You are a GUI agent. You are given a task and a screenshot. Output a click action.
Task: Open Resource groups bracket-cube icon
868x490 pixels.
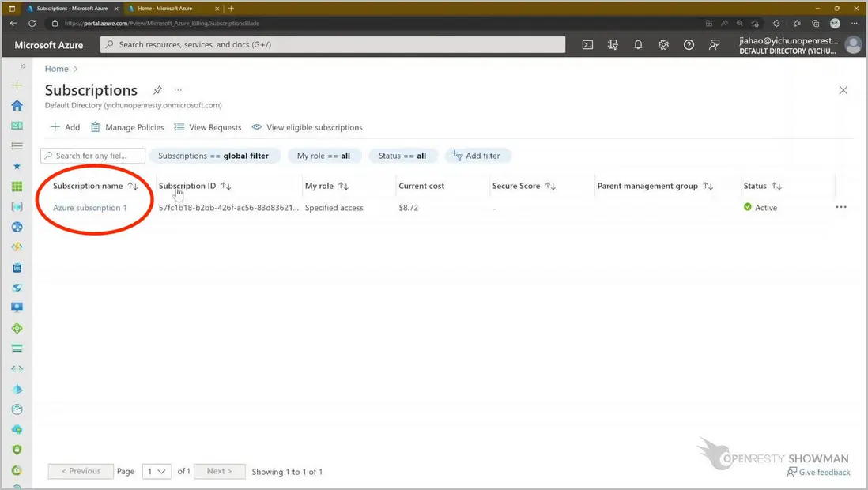click(x=17, y=206)
